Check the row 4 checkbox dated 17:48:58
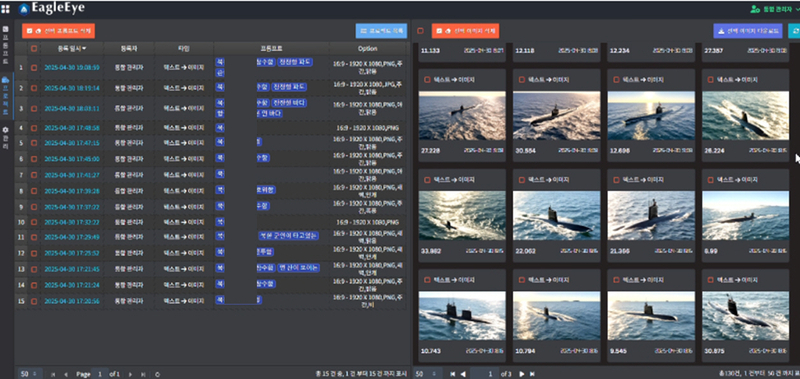This screenshot has height=379, width=800. [34, 128]
